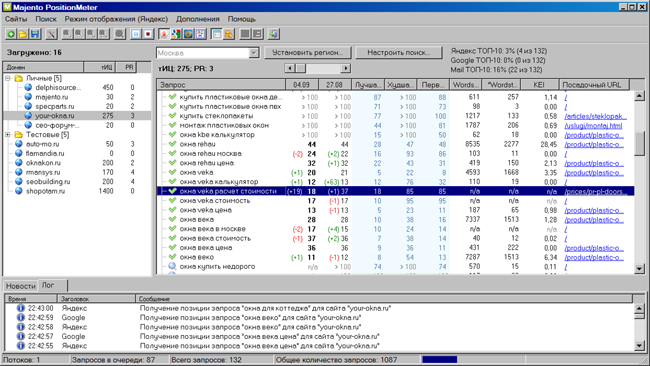The height and width of the screenshot is (366, 650).
Task: Click the date scrollbar left arrow
Action: click(290, 68)
